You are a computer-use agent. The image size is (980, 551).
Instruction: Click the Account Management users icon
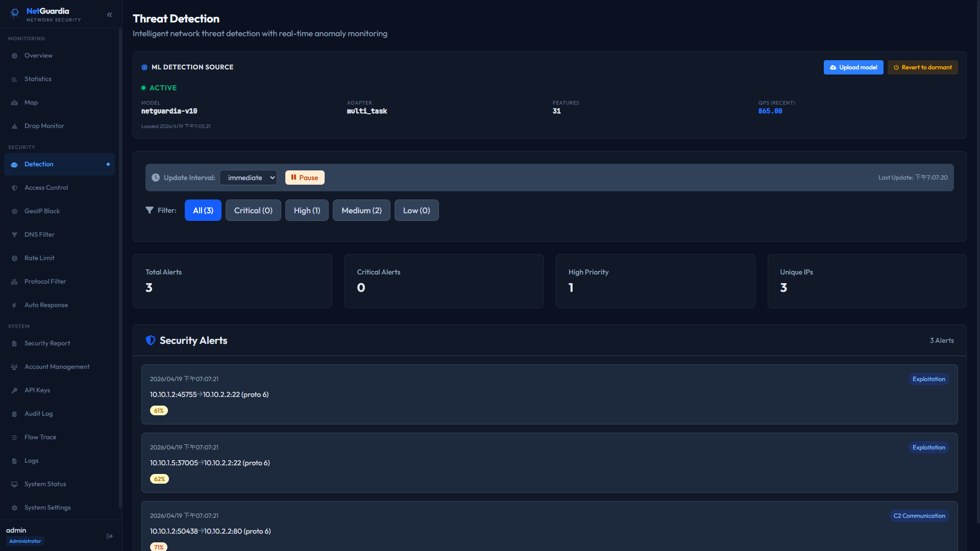(14, 367)
